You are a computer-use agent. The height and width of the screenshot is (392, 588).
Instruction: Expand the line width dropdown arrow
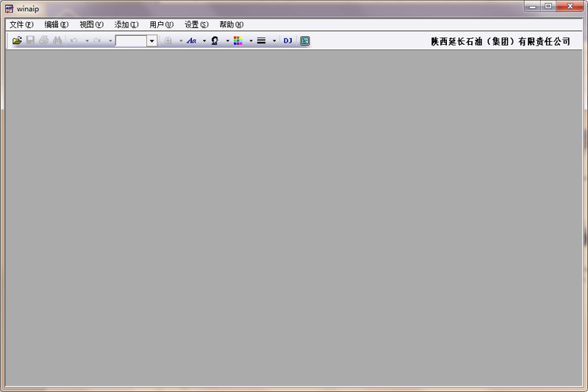274,40
